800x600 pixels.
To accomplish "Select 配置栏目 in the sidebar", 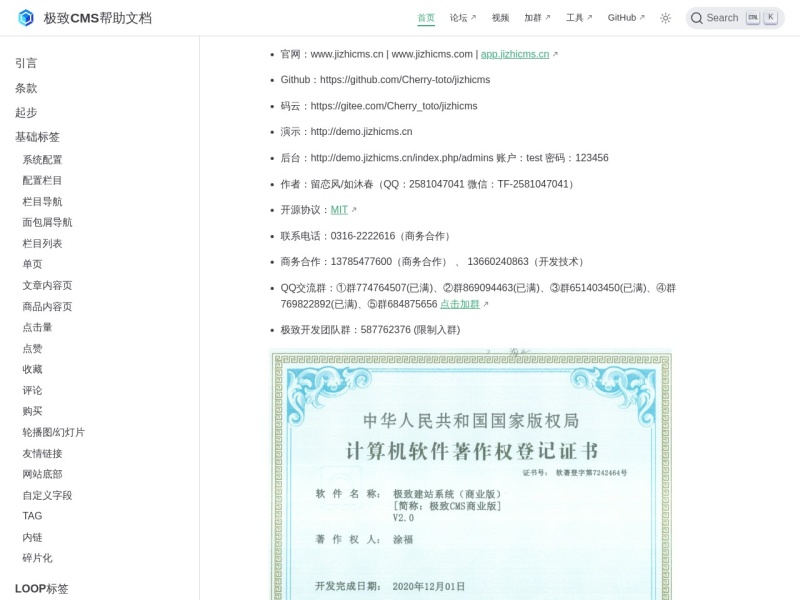I will click(42, 181).
